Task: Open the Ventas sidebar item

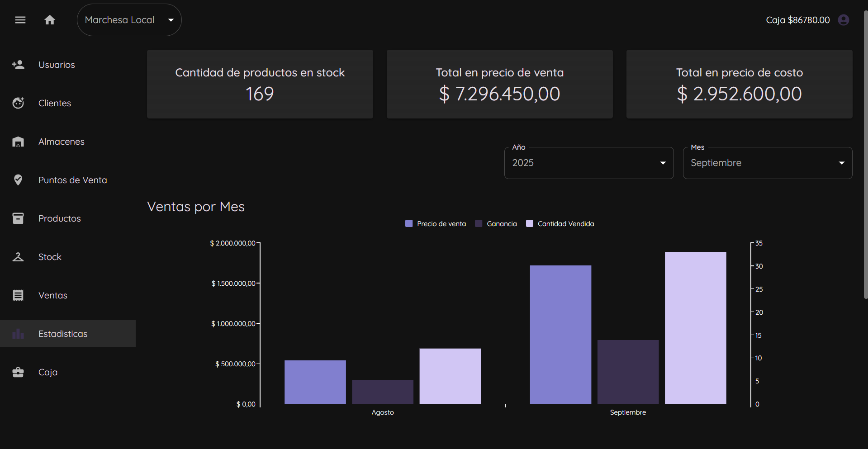Action: point(52,295)
